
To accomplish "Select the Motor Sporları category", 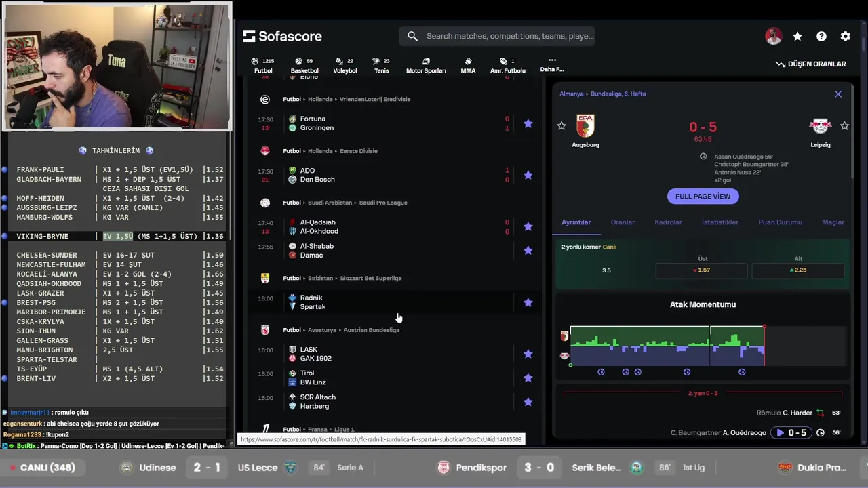I will click(426, 65).
